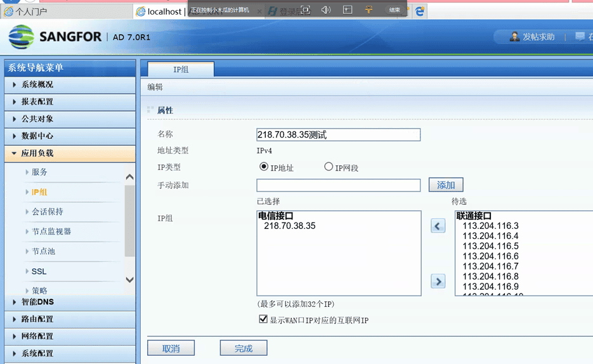Select 113.204.116.5 in 待选 list
The height and width of the screenshot is (364, 593).
pyautogui.click(x=490, y=246)
